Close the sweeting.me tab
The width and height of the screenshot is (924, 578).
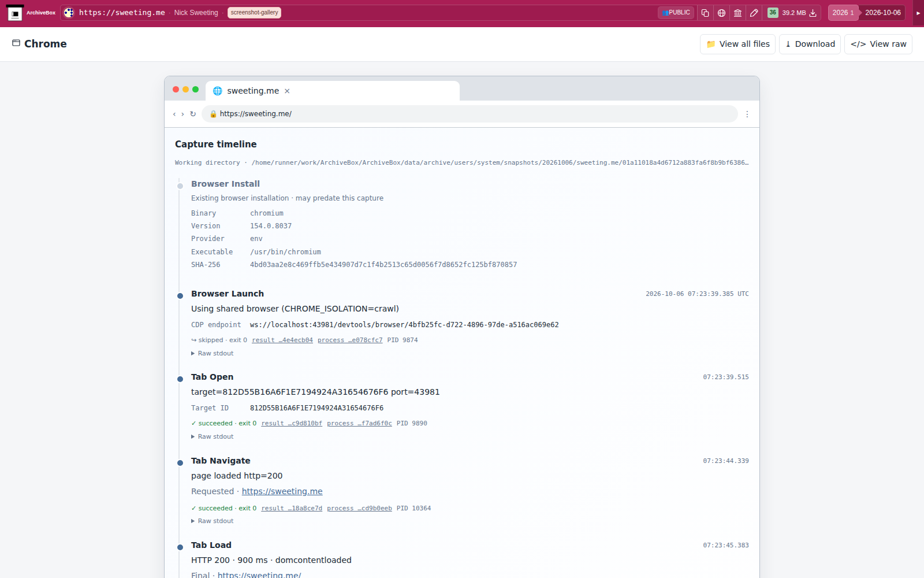287,91
